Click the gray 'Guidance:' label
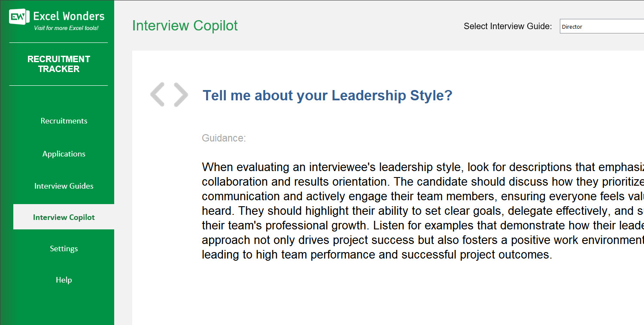The height and width of the screenshot is (325, 644). point(224,138)
